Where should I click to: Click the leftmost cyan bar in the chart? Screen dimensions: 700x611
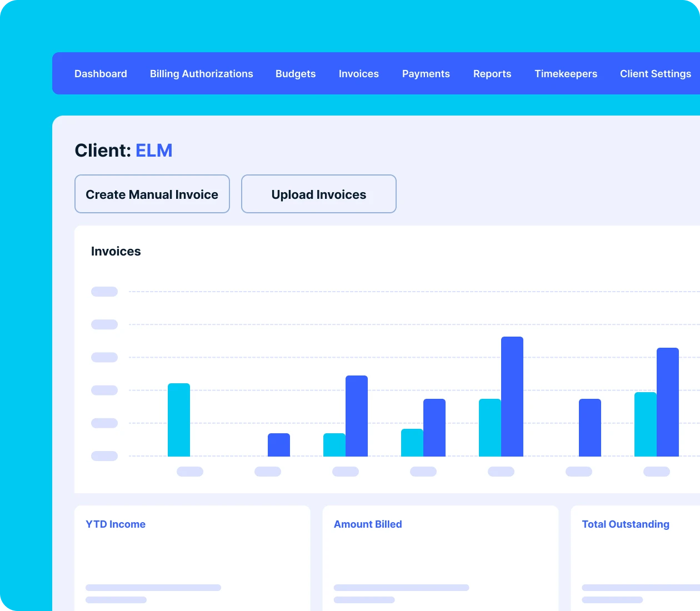tap(179, 420)
